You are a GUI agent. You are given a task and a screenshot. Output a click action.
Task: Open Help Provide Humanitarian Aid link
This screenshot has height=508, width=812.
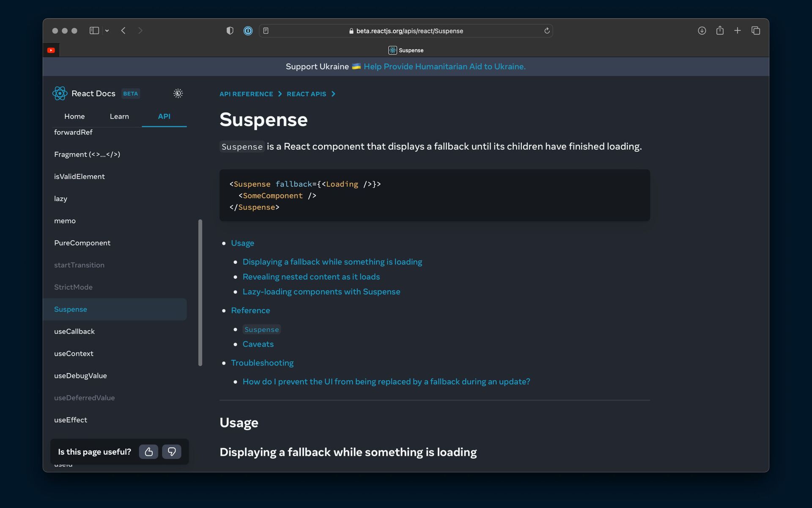pos(444,66)
